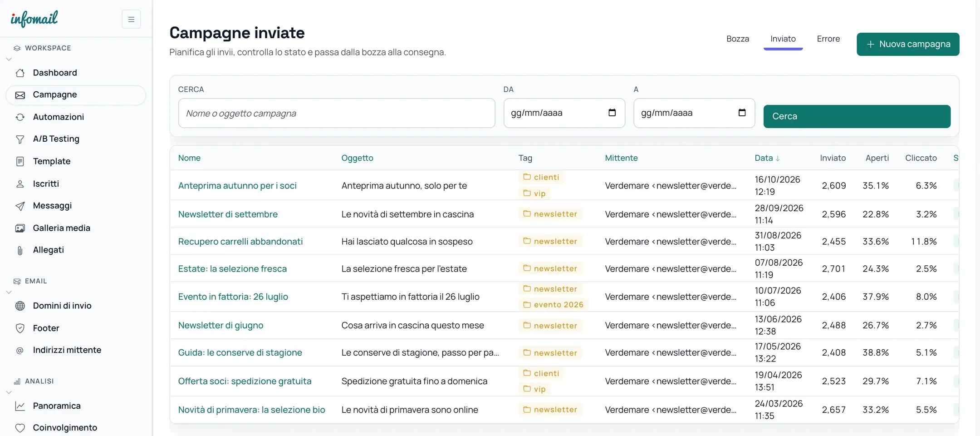Open the A date picker calendar icon
The height and width of the screenshot is (436, 980).
click(x=742, y=113)
